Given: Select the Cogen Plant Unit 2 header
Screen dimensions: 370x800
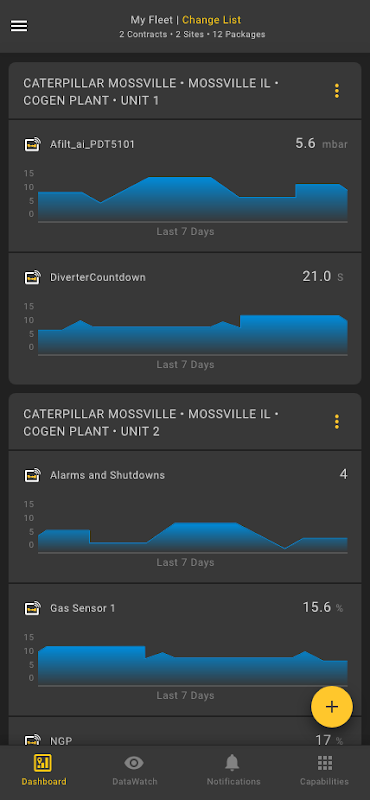Looking at the screenshot, I should (x=151, y=422).
